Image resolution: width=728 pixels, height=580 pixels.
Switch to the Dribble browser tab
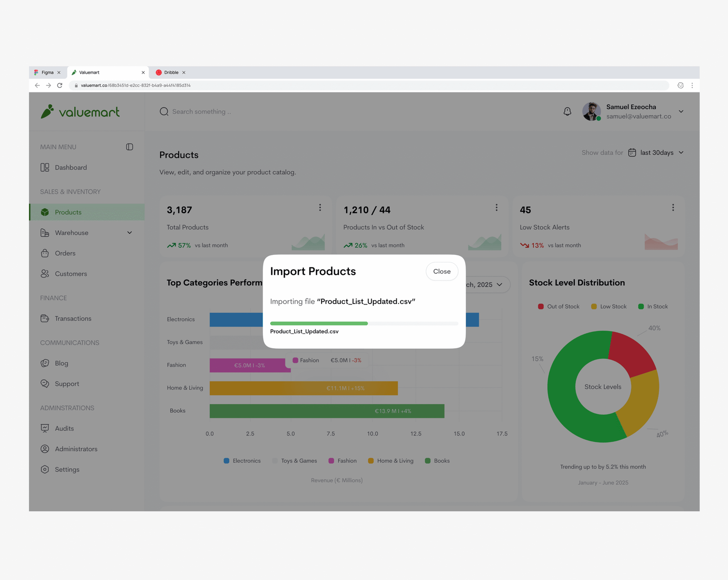tap(171, 72)
